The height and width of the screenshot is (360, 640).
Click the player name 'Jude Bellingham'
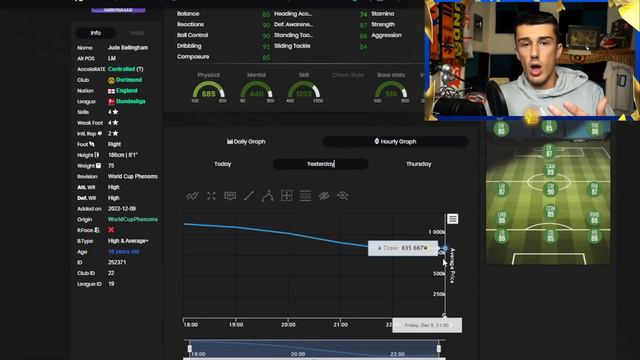pyautogui.click(x=128, y=48)
